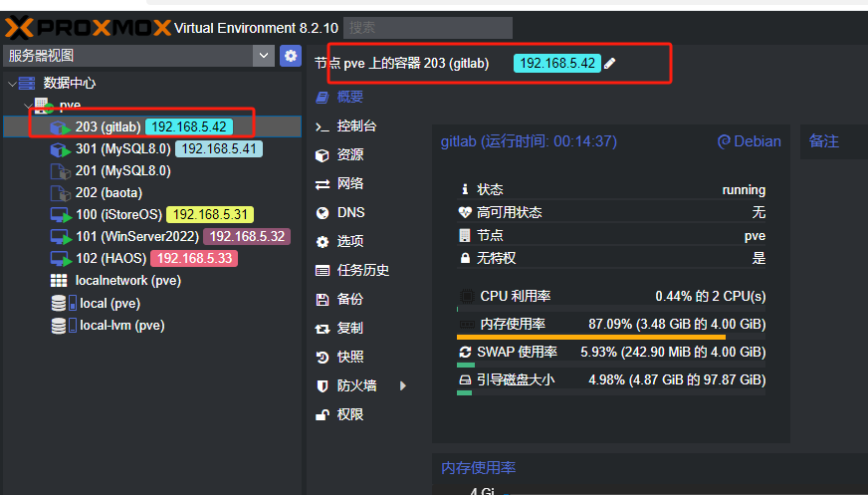
Task: Click the 102 (HAOS) VM icon
Action: click(60, 259)
